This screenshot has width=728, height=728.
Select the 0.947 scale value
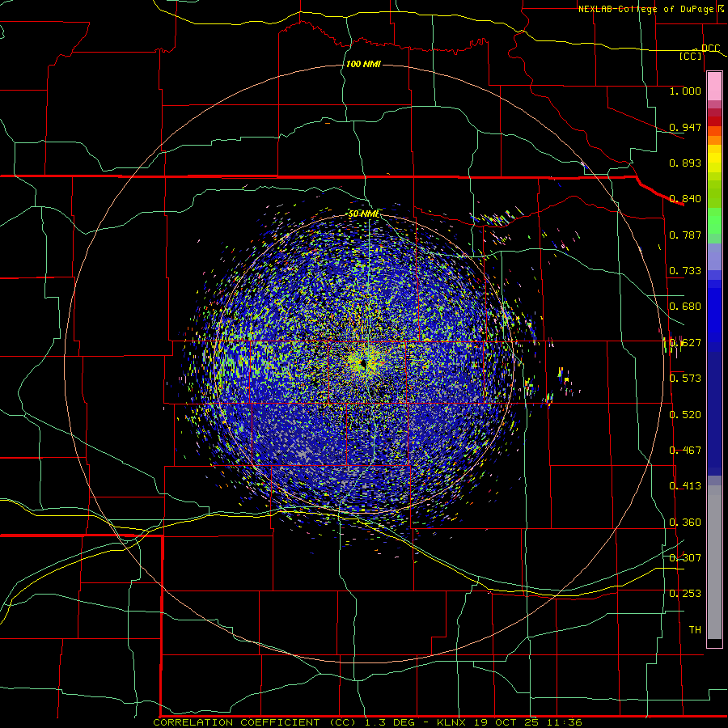tap(685, 127)
